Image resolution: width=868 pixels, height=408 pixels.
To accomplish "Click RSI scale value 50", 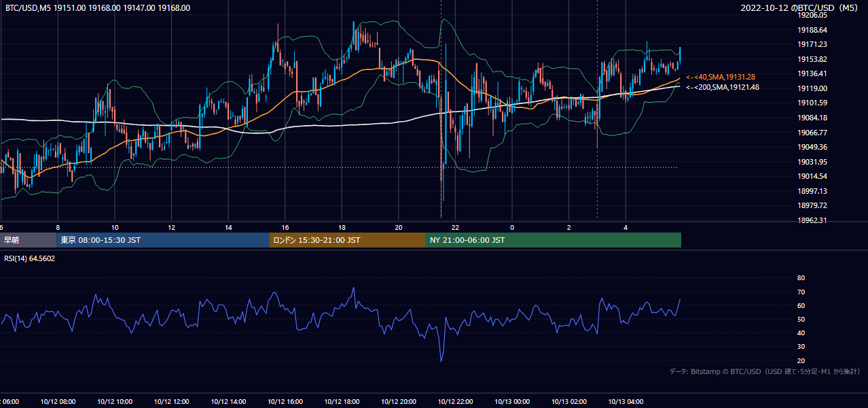I will coord(801,319).
